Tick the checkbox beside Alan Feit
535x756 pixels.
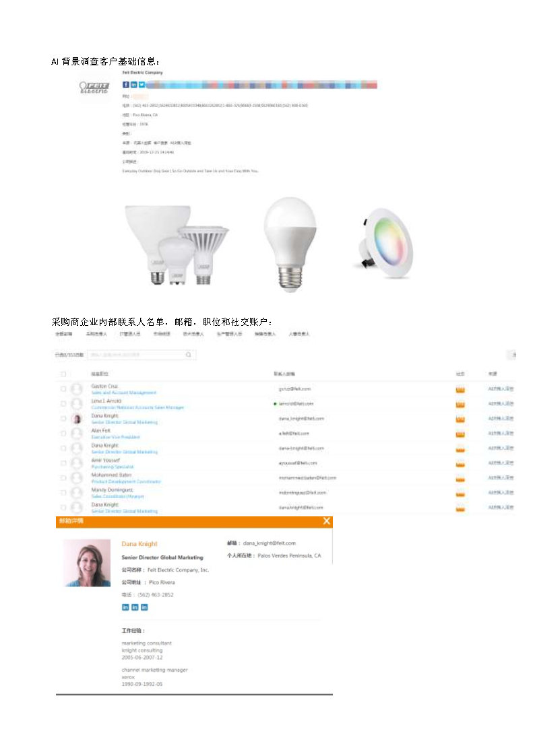click(63, 434)
